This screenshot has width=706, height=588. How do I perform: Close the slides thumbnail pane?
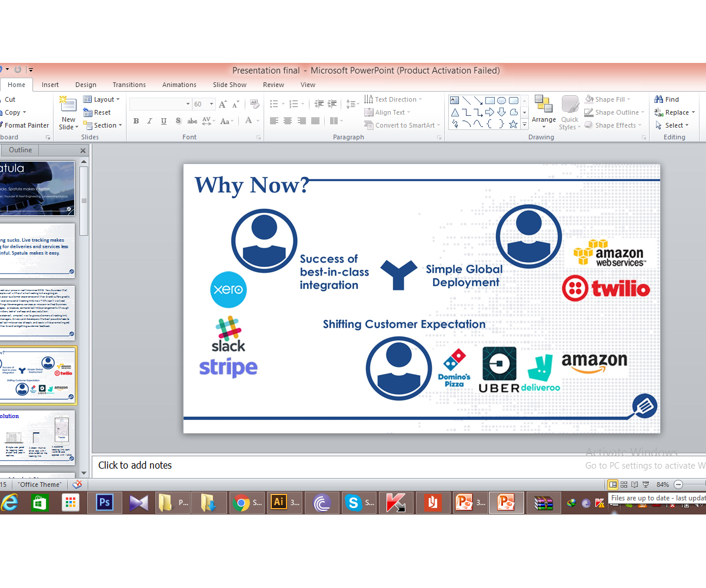coord(83,151)
